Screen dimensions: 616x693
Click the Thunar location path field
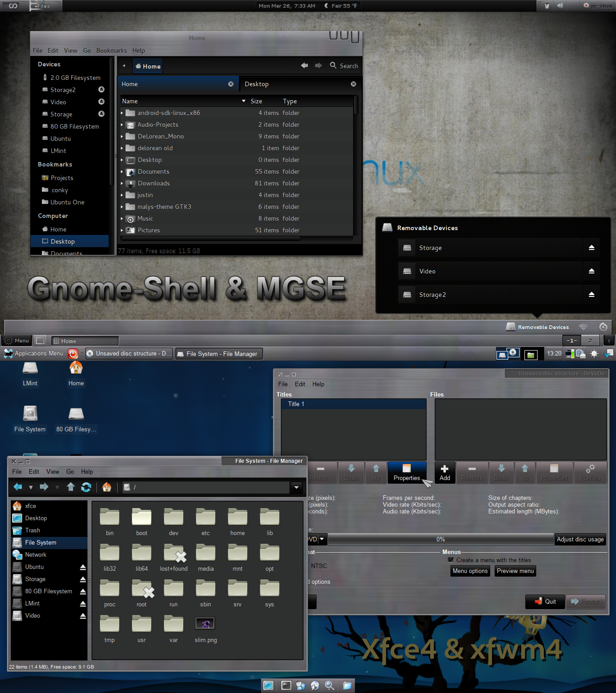(206, 487)
